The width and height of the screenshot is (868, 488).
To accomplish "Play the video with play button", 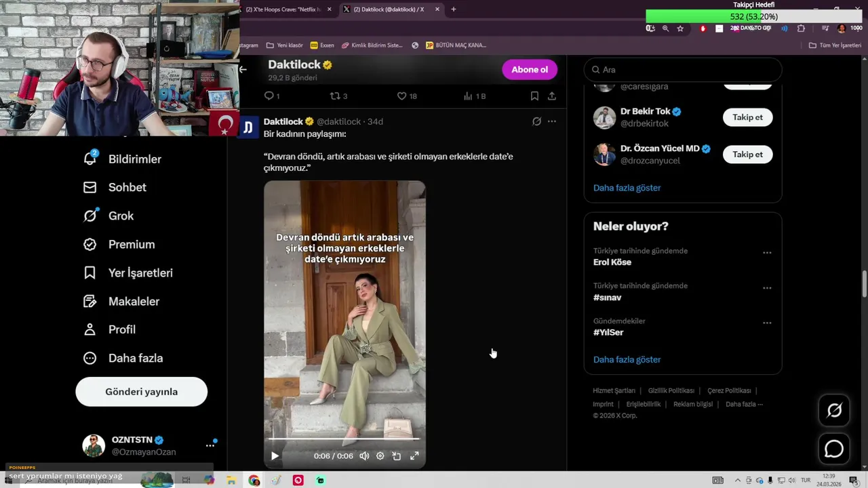I will pos(275,456).
